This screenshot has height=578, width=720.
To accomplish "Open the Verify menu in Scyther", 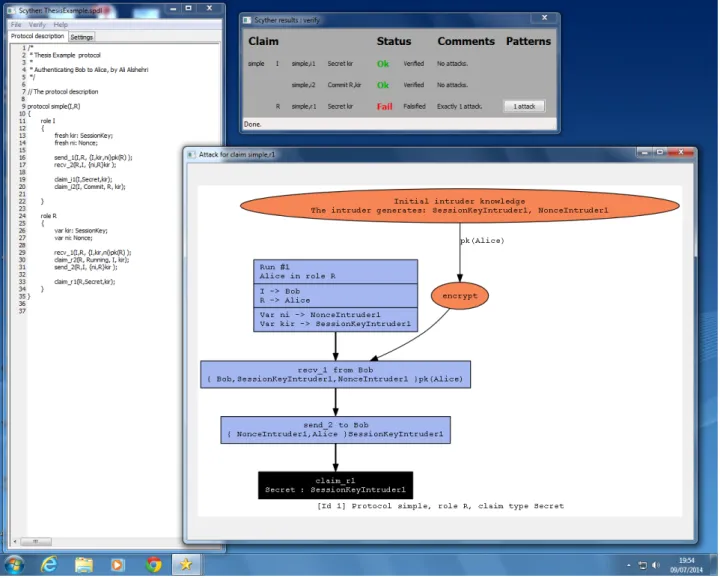I will (x=37, y=25).
